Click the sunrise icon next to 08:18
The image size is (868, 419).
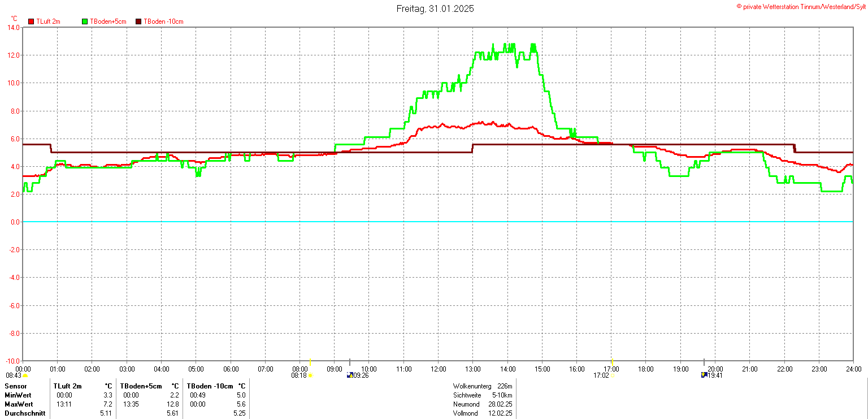[310, 375]
